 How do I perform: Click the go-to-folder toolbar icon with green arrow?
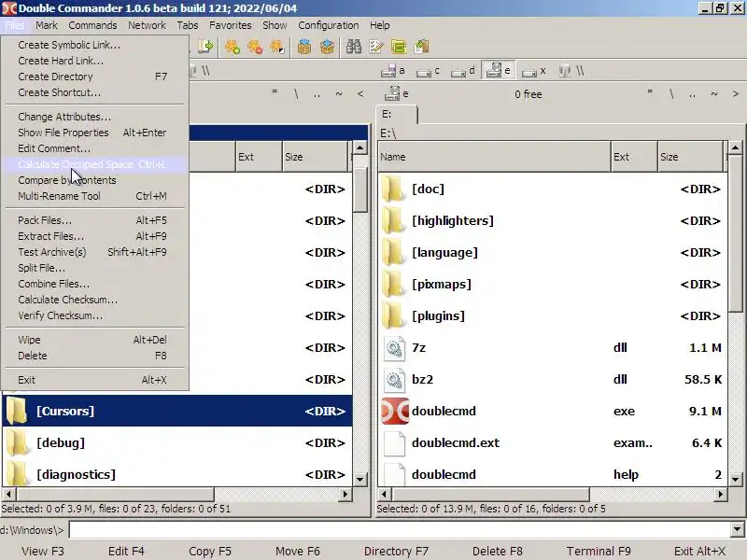pos(205,47)
